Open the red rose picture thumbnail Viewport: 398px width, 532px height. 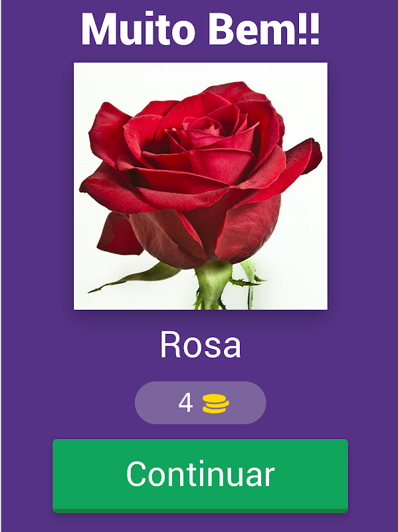[x=201, y=186]
